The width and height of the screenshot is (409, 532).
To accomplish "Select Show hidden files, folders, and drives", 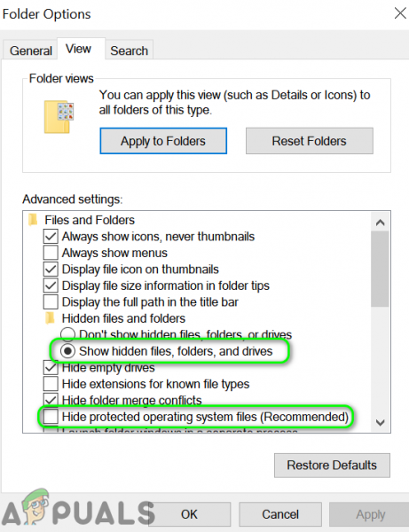I will (x=67, y=351).
